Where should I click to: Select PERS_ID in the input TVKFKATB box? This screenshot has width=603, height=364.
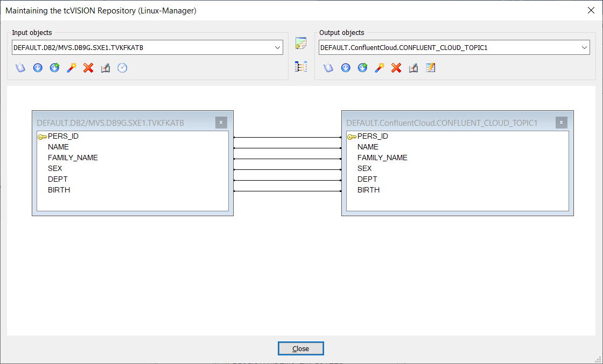(63, 137)
